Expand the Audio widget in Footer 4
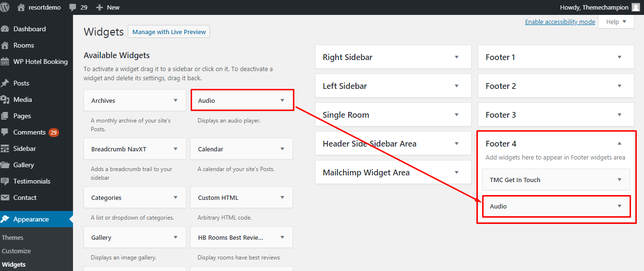 pos(619,206)
